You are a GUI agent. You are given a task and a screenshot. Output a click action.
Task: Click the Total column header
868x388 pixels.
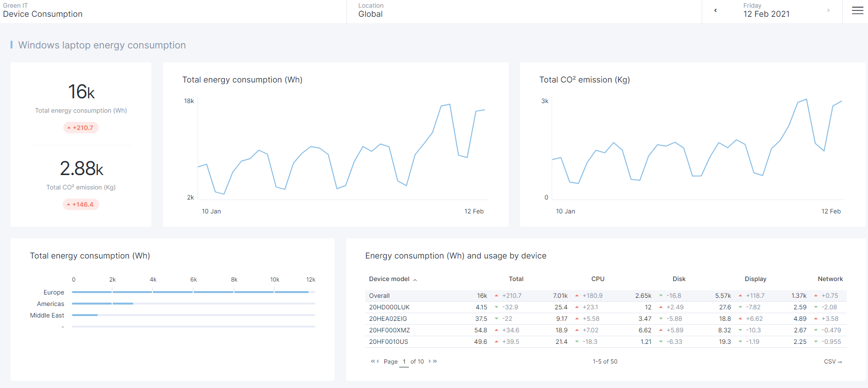tap(516, 279)
